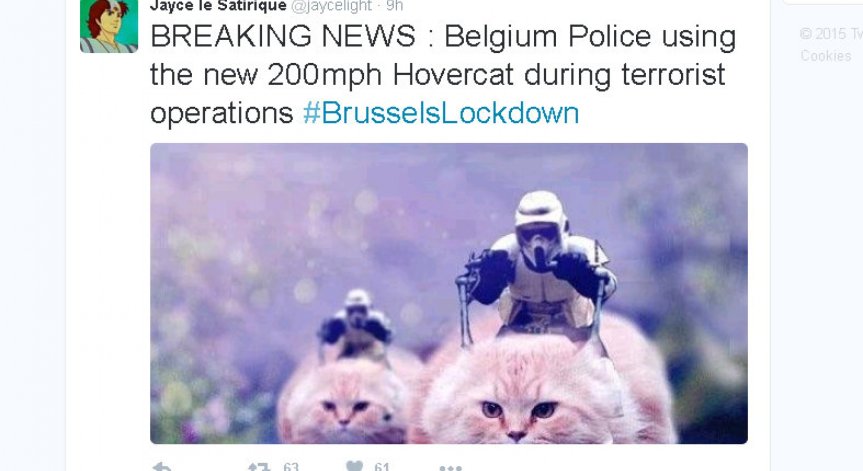This screenshot has height=471, width=863.
Task: Click the Jayce le Satirique display name
Action: 219,6
